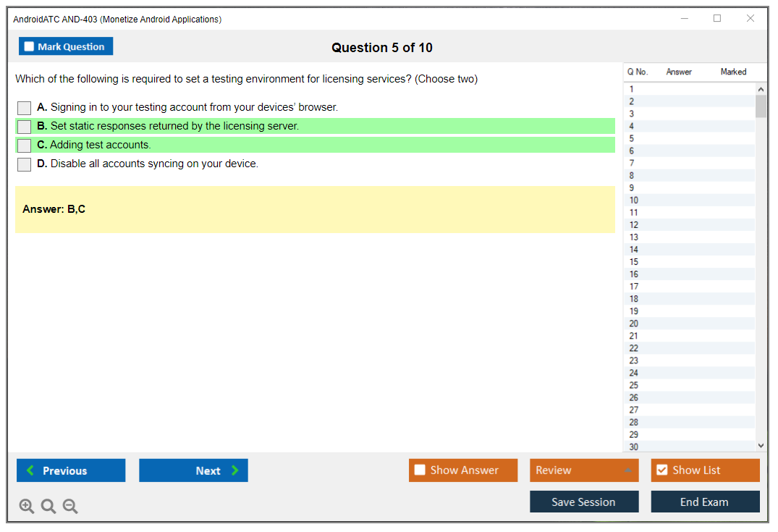The height and width of the screenshot is (532, 778).
Task: Open the Review dropdown menu
Action: pos(584,470)
